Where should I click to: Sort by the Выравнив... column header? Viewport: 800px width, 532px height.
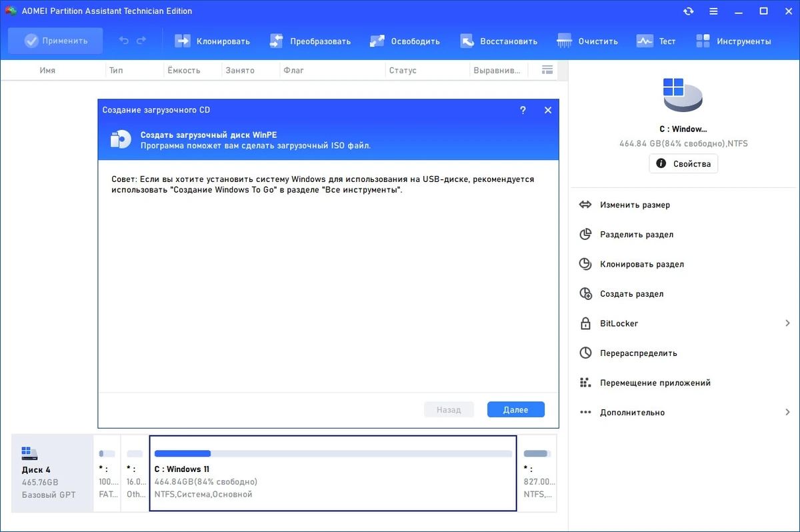click(497, 70)
